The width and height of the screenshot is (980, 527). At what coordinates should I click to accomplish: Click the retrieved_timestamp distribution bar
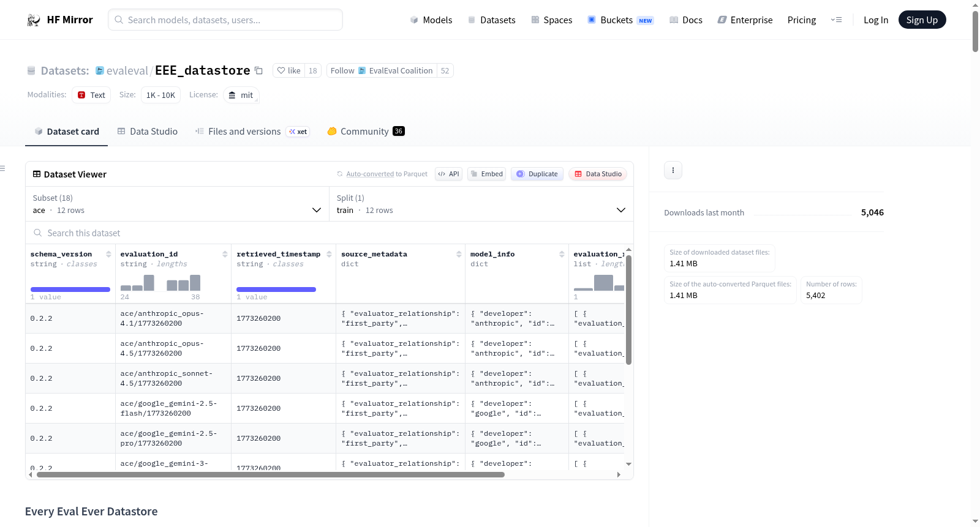[x=276, y=290]
